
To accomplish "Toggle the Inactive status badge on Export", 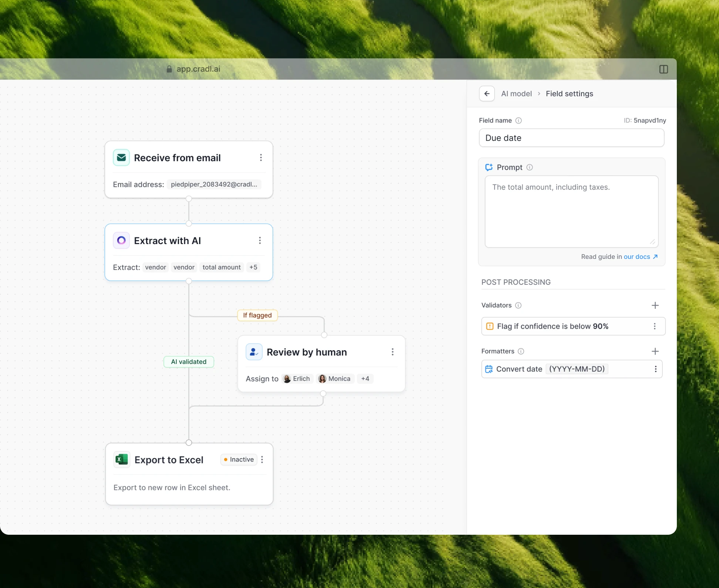I will 239,459.
